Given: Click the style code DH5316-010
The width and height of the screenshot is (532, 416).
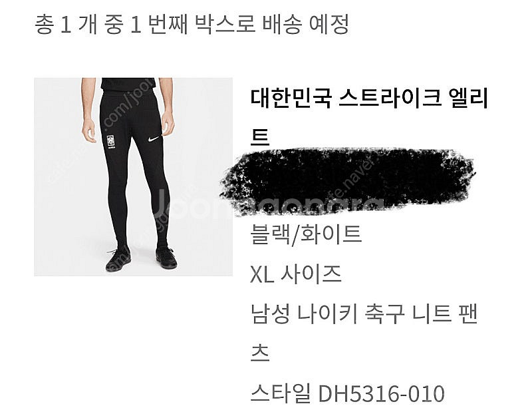Looking at the screenshot, I should tap(381, 393).
